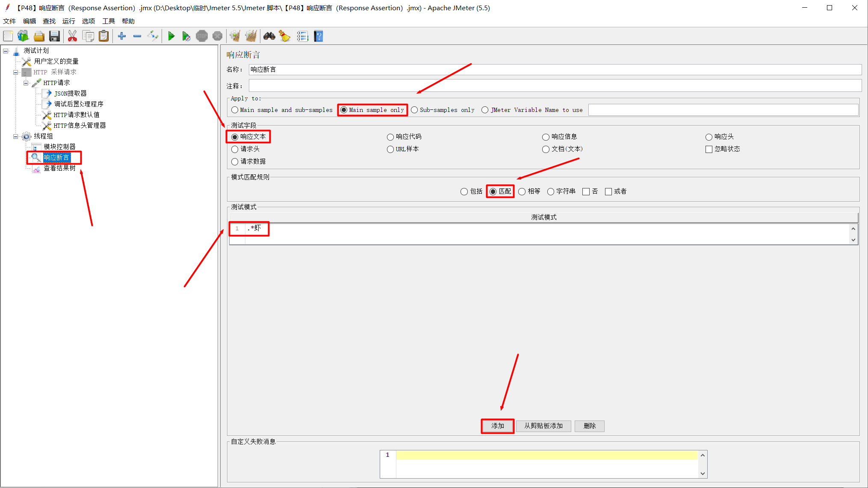Click the Start (green play) toolbar icon
This screenshot has height=488, width=868.
click(x=171, y=36)
